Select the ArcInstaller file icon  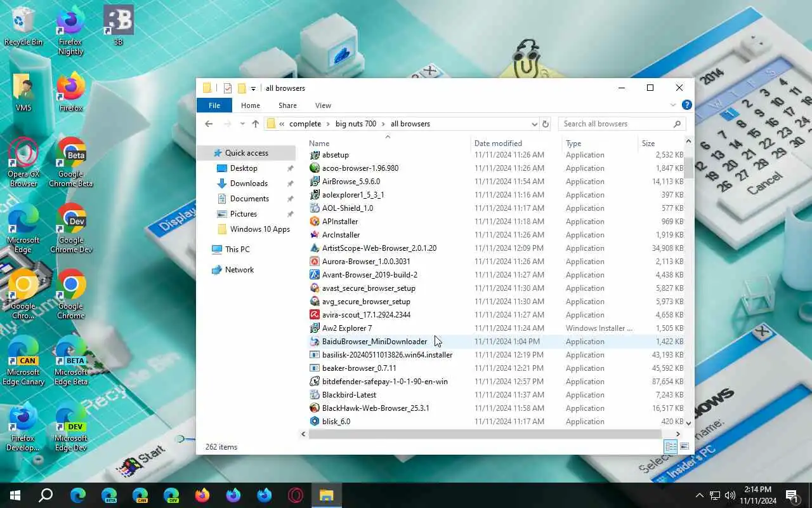click(x=314, y=235)
